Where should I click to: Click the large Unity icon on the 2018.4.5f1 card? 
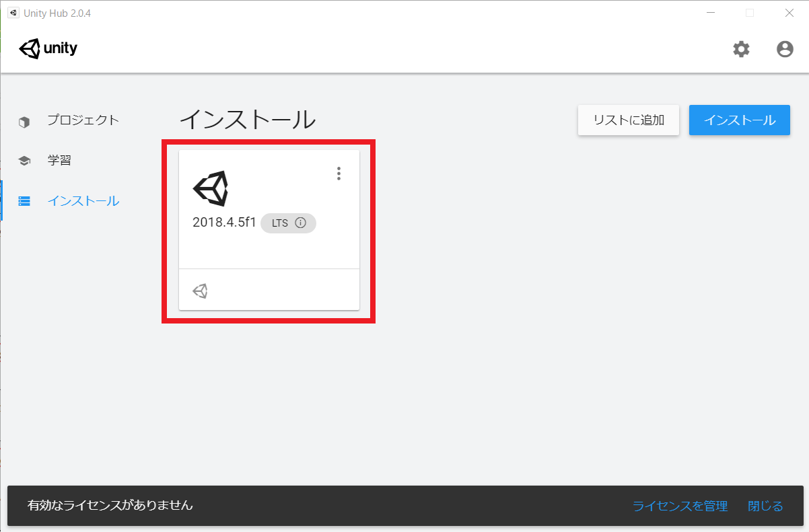211,188
